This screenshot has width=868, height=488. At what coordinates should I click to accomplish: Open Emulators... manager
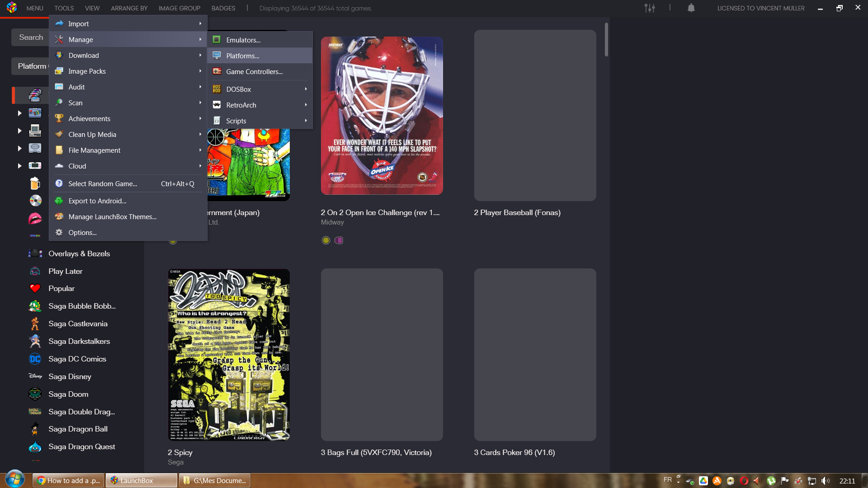tap(259, 40)
